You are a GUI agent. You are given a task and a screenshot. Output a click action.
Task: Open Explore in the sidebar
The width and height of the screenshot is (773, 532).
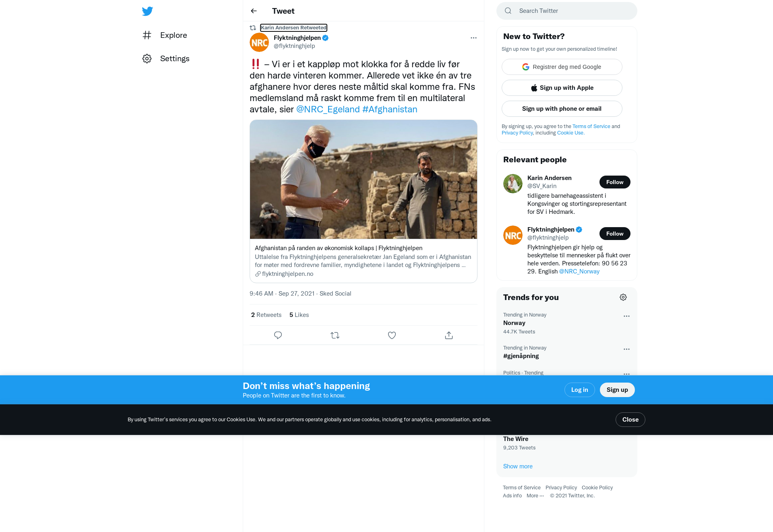[x=165, y=35]
